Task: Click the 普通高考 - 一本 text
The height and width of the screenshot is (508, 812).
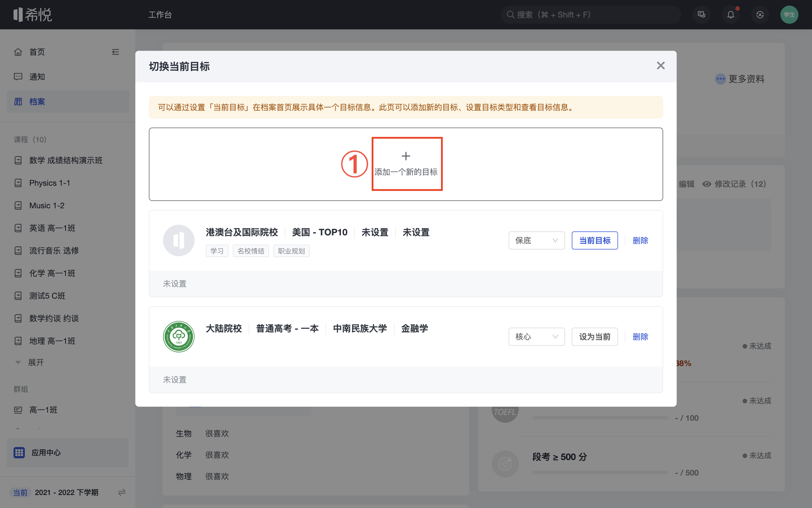Action: 287,328
